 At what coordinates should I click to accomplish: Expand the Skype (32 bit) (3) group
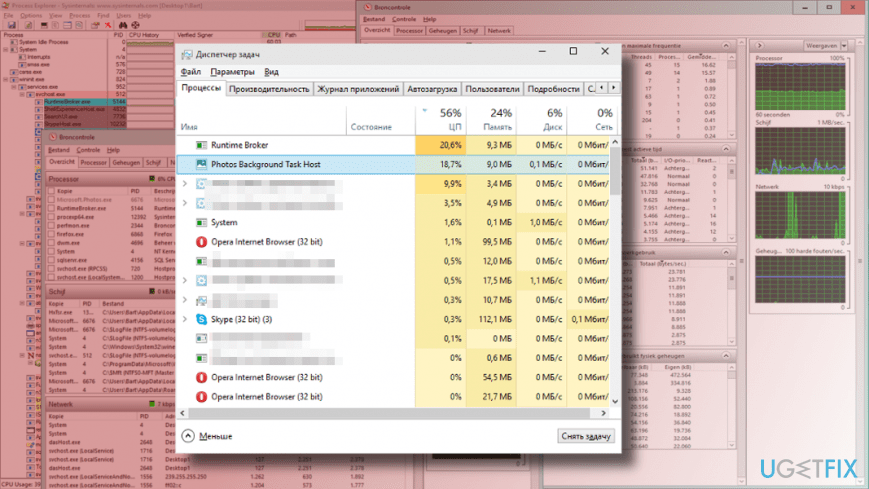[x=185, y=319]
